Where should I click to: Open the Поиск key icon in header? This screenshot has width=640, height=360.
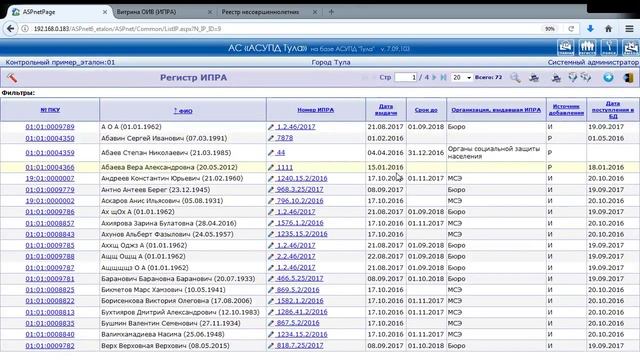coord(609,48)
